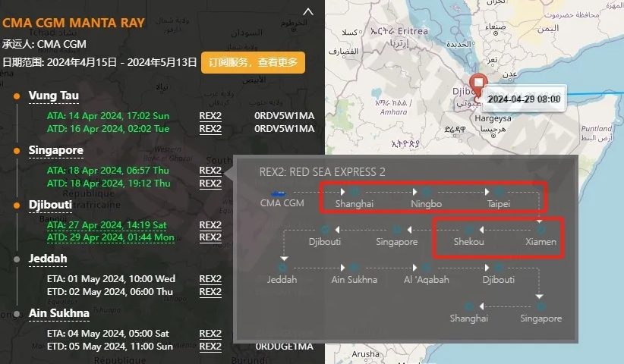The width and height of the screenshot is (624, 364).
Task: Collapse the vessel panel with the up chevron
Action: (x=308, y=12)
